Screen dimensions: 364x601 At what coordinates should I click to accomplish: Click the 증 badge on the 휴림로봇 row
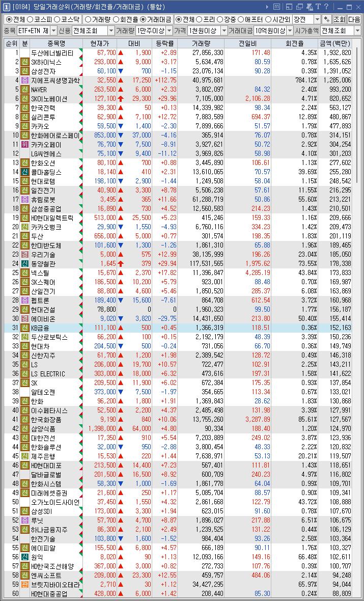[25, 199]
